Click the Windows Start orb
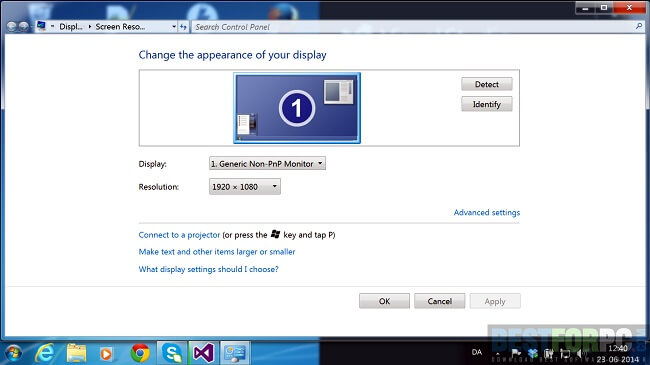The image size is (650, 365). coord(14,353)
